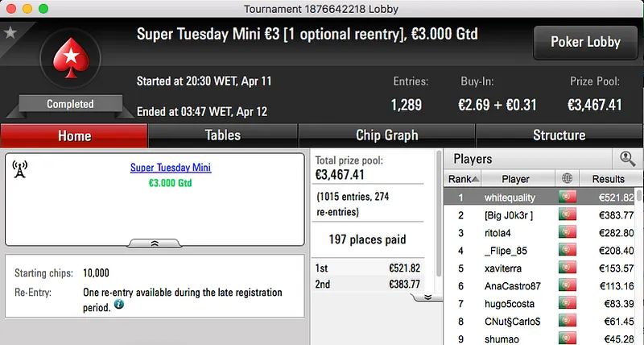Sort by the Results column header

tap(608, 179)
